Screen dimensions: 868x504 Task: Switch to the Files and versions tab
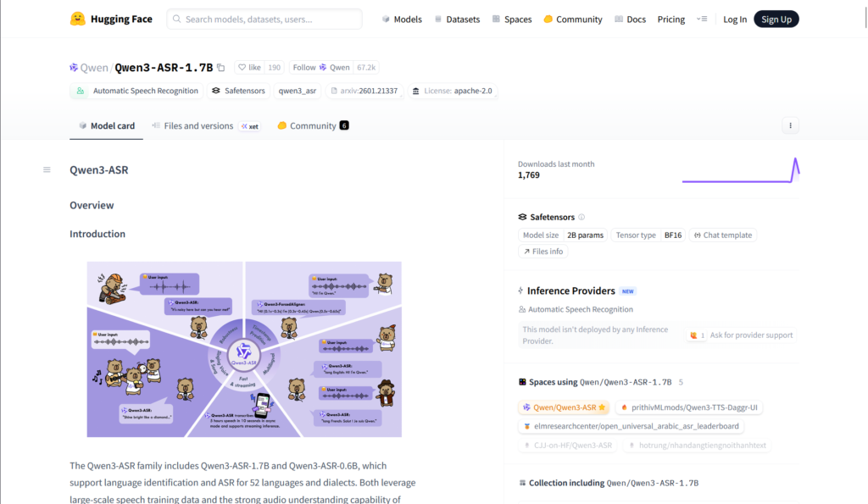tap(198, 125)
